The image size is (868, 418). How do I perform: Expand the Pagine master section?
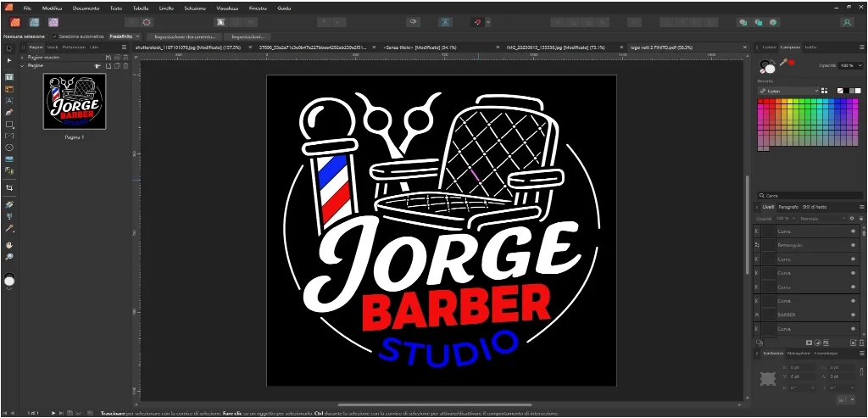pyautogui.click(x=23, y=57)
